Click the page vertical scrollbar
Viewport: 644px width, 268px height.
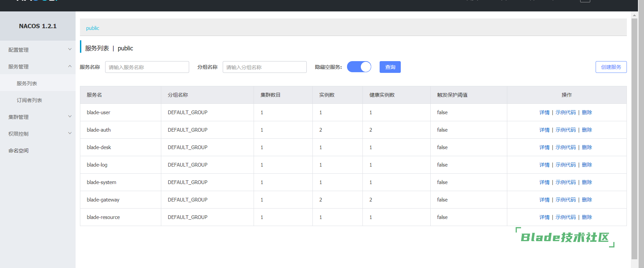(634, 139)
